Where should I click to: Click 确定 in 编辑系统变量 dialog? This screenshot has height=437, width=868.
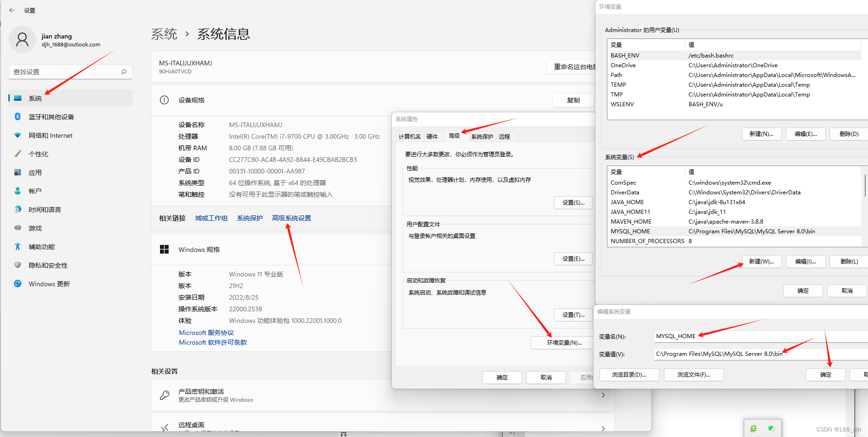pyautogui.click(x=826, y=375)
